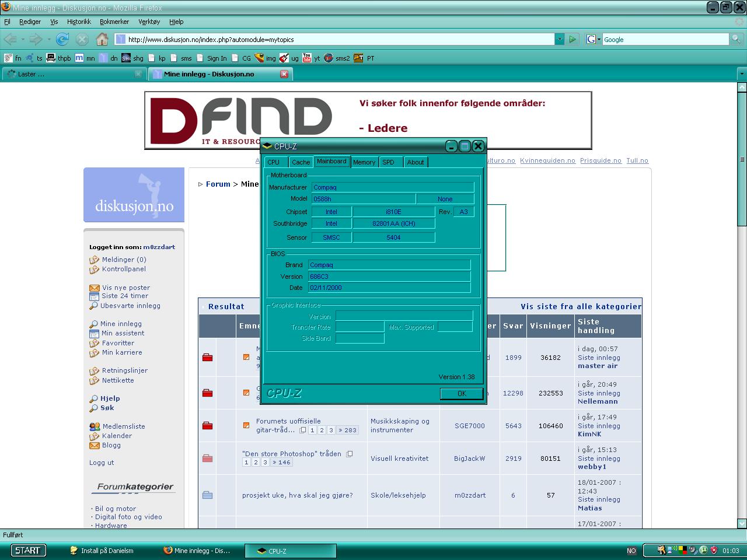Open the Verktøy menu
Screen dimensions: 747x560
coord(149,22)
